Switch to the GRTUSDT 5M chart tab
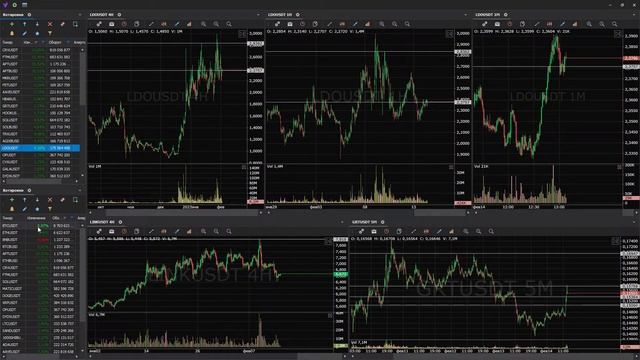Viewport: 640px width, 360px height. (364, 222)
